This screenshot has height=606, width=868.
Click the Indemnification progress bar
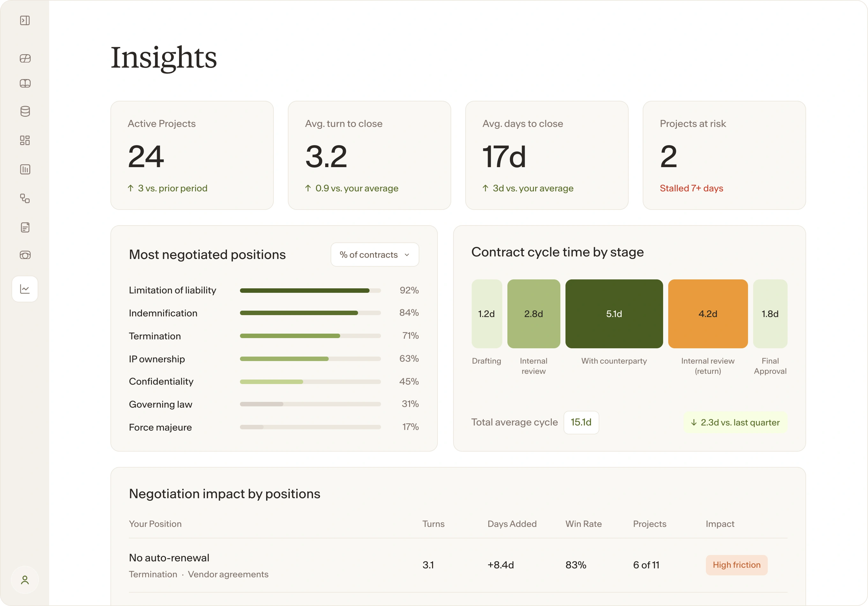point(311,313)
